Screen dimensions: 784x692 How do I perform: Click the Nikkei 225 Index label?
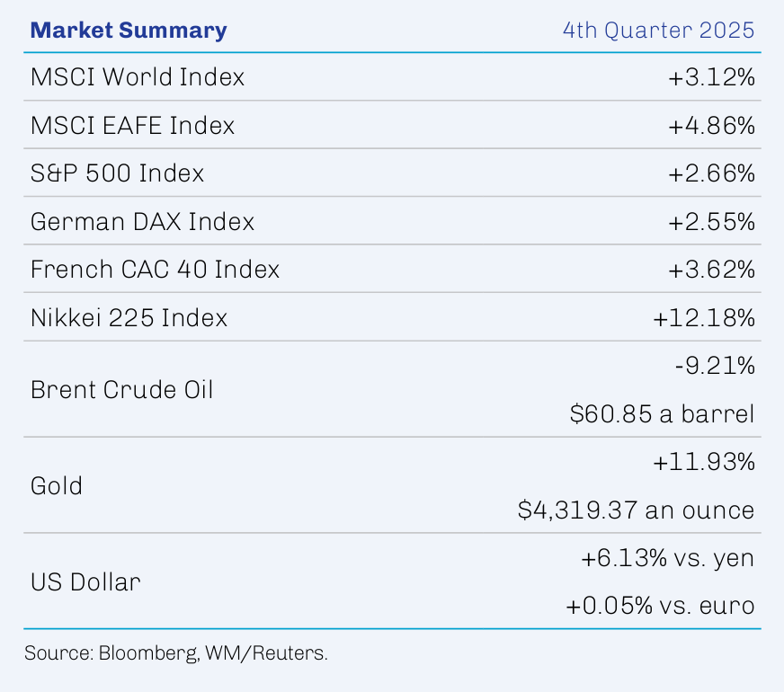click(129, 317)
